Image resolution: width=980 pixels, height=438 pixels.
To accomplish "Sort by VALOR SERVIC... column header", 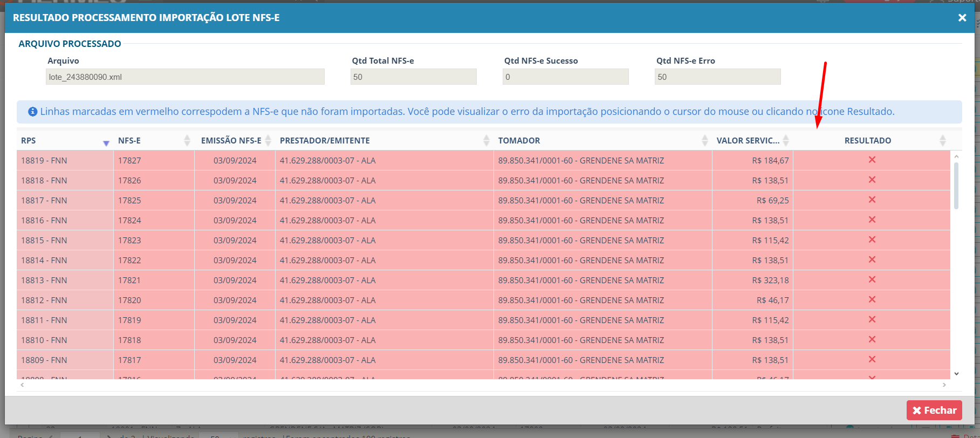I will pos(752,140).
